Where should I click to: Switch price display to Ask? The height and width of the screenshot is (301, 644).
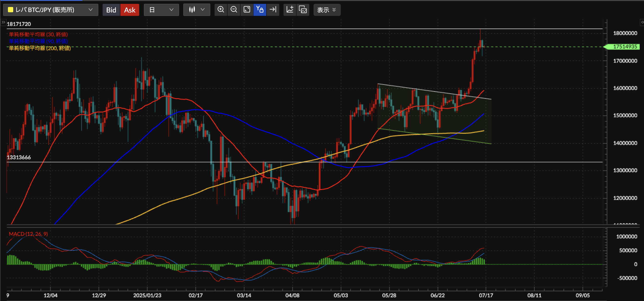tap(130, 10)
